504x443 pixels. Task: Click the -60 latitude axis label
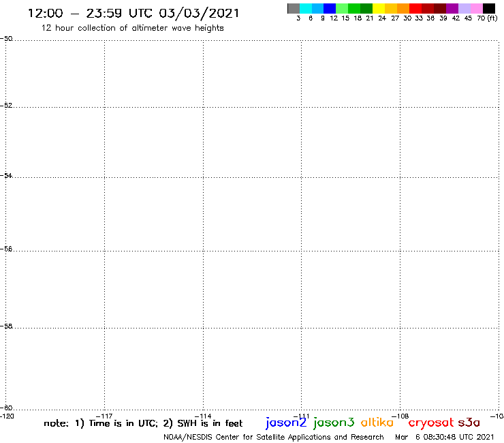[x=6, y=408]
